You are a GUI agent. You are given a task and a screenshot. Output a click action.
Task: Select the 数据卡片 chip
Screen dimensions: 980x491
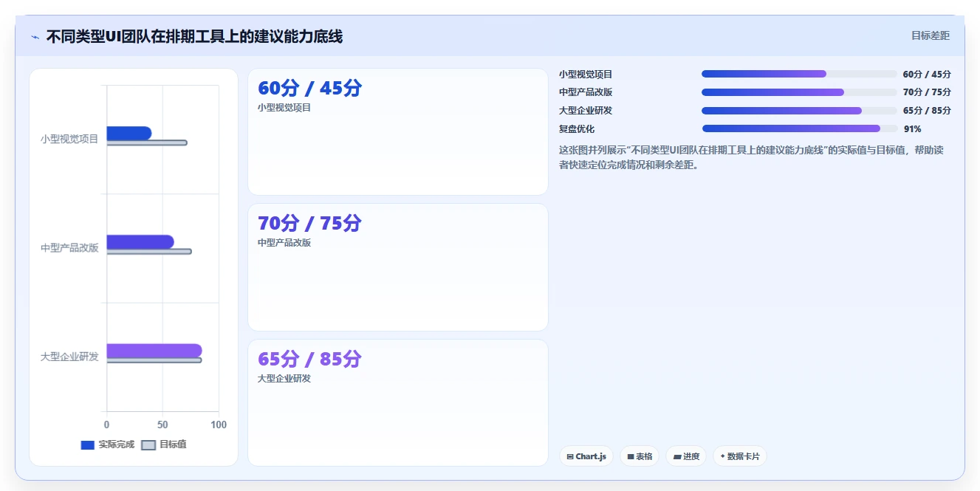[740, 456]
